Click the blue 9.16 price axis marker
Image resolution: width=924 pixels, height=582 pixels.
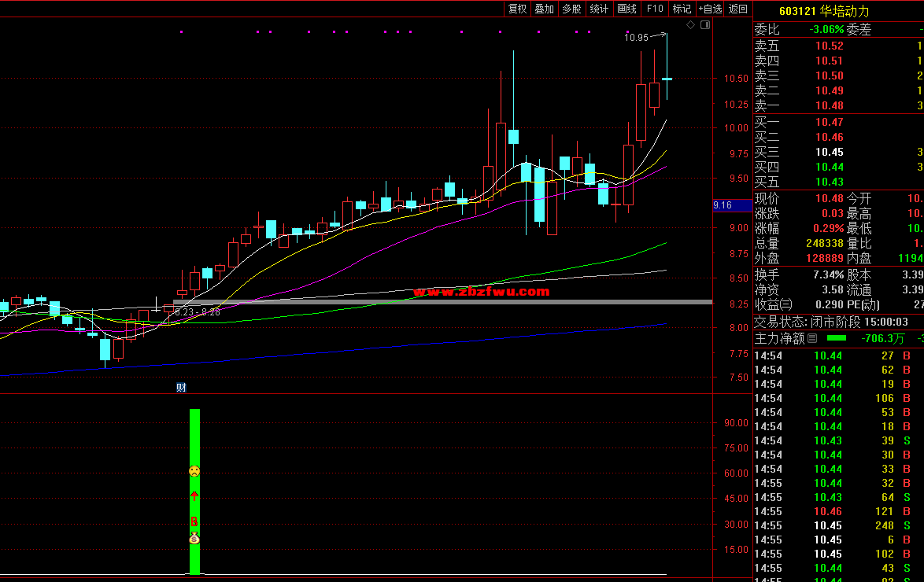[x=732, y=205]
